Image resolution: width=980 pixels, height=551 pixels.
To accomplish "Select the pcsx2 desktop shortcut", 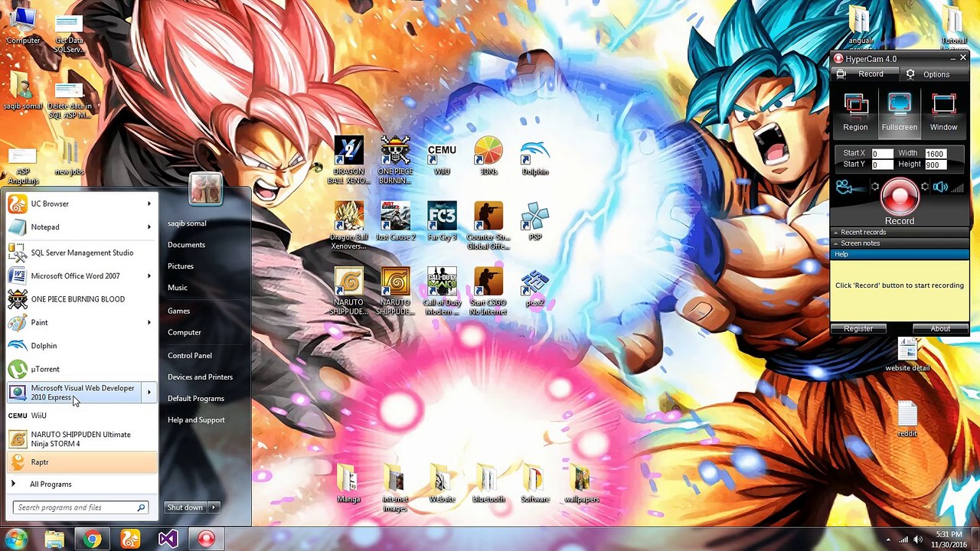I will (535, 288).
